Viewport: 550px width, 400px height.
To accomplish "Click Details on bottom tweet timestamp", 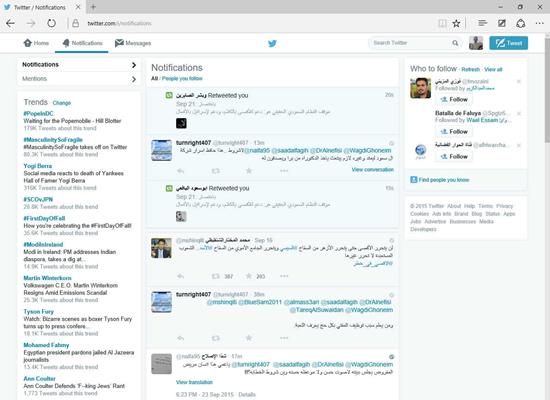I will (x=247, y=395).
